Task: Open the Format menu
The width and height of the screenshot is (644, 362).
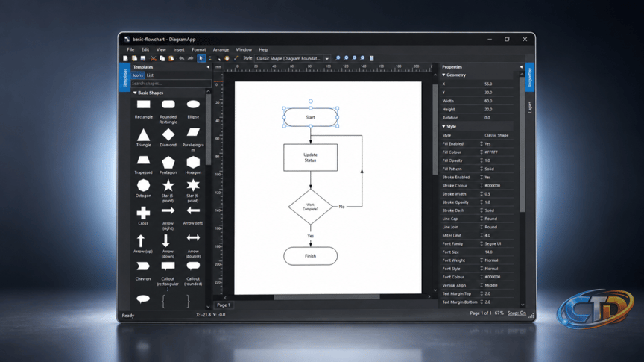Action: [x=199, y=49]
